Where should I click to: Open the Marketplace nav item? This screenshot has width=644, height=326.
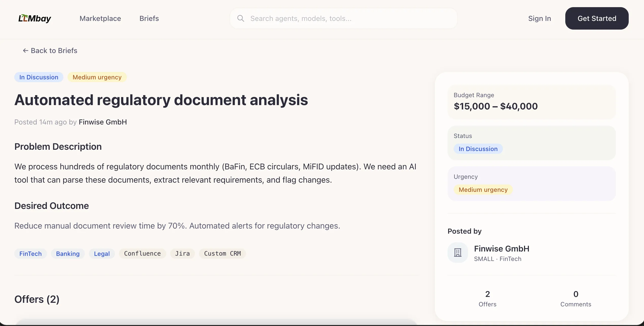click(x=100, y=18)
